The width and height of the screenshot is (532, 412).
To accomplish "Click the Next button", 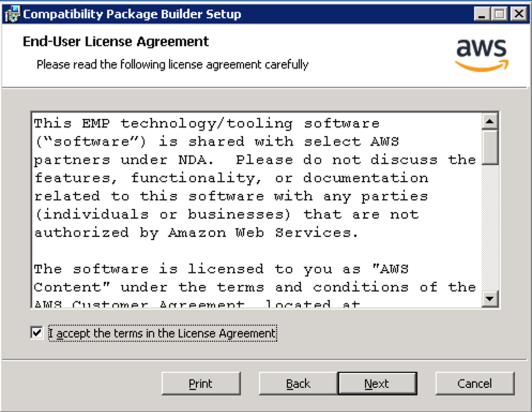I will (x=377, y=383).
